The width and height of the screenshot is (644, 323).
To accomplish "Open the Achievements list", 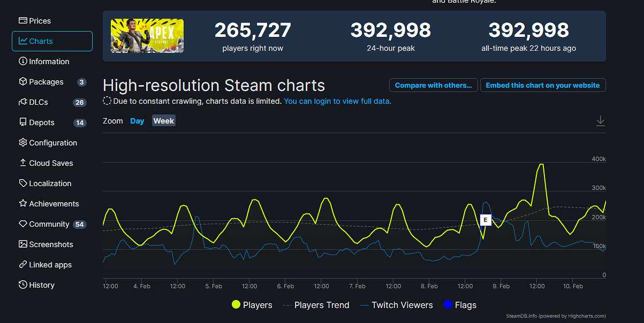I will 53,203.
